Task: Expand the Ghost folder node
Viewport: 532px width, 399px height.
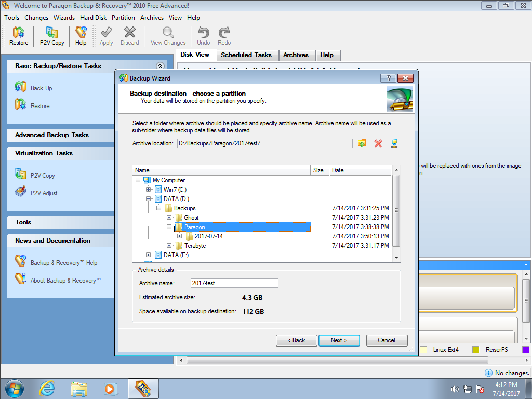Action: click(169, 218)
